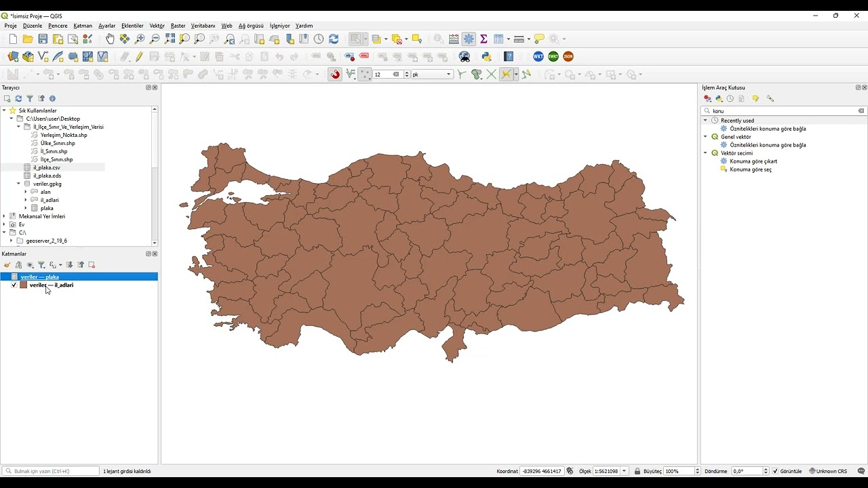868x488 pixels.
Task: Select il_plaka.csv in the browser tree
Action: pyautogui.click(x=47, y=167)
